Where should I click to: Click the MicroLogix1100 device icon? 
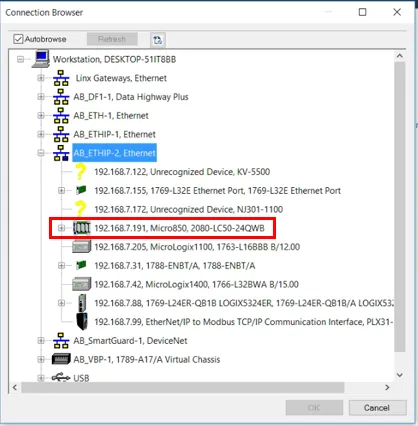82,247
